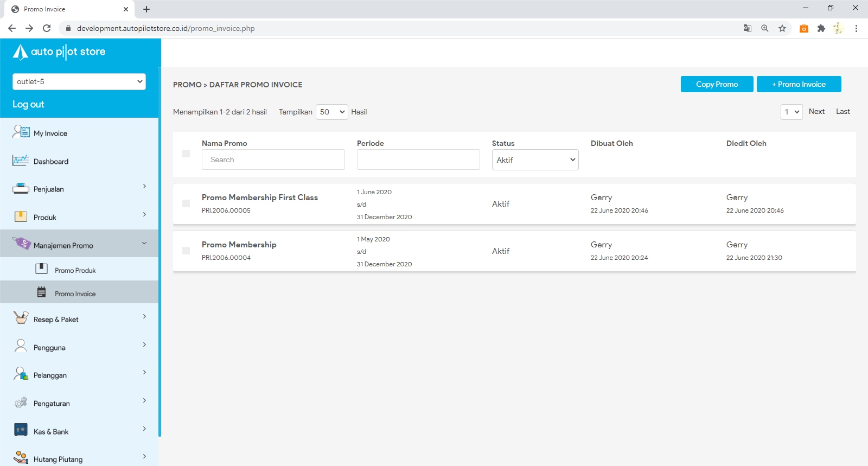
Task: Click the Nama Promo search field
Action: (273, 159)
